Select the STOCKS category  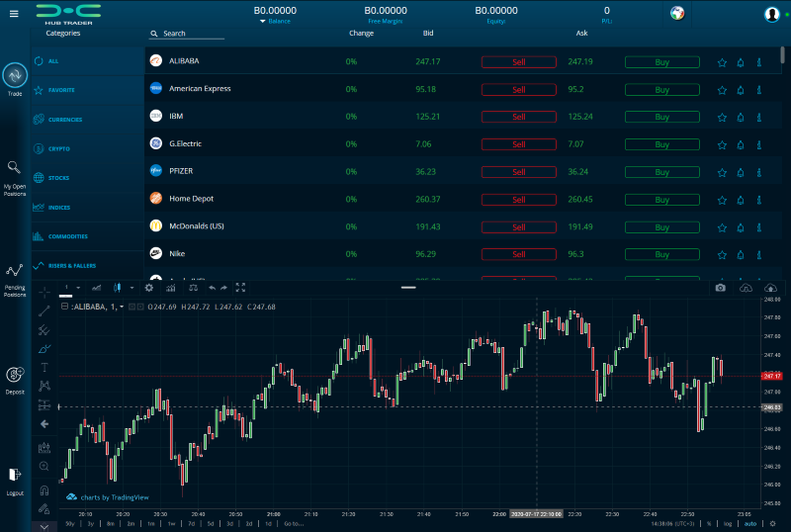88,178
